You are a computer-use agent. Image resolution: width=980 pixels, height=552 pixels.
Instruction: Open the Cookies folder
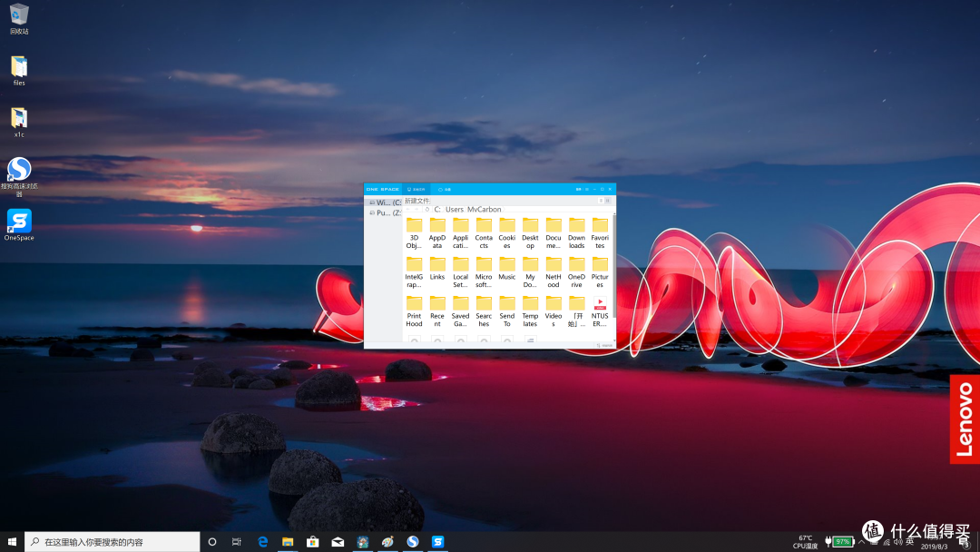507,232
